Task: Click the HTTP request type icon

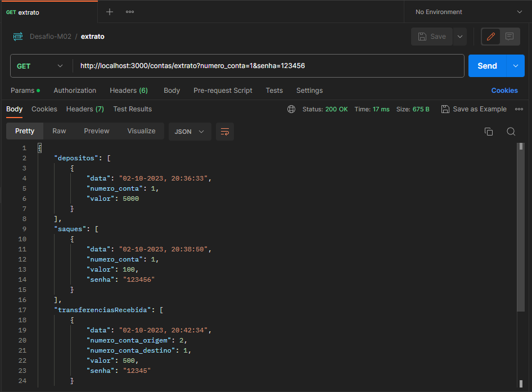Action: 17,37
